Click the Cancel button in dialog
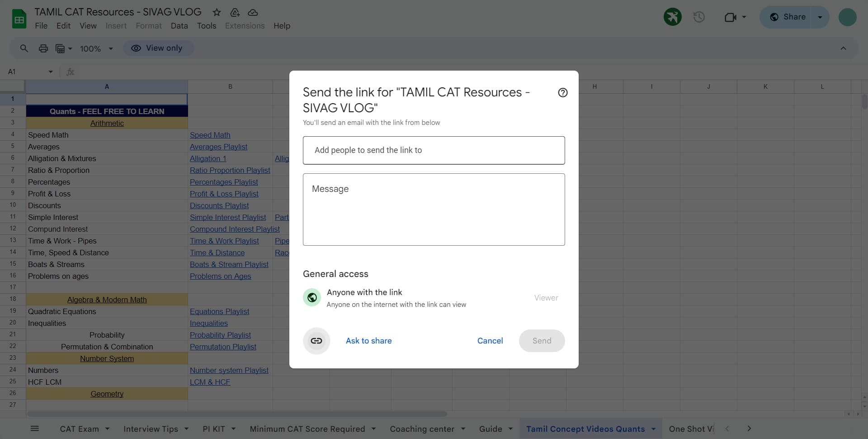The width and height of the screenshot is (868, 439). (x=490, y=341)
